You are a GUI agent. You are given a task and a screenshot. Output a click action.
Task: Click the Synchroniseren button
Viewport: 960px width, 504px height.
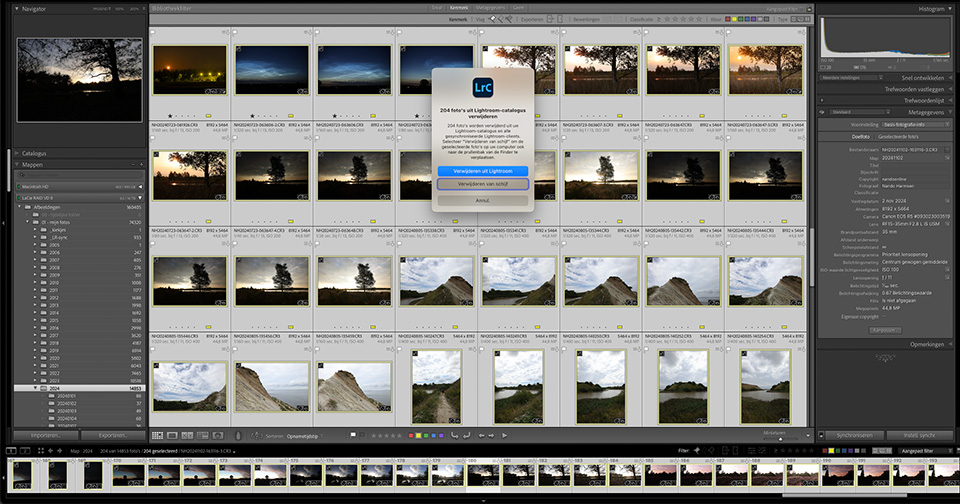coord(855,435)
